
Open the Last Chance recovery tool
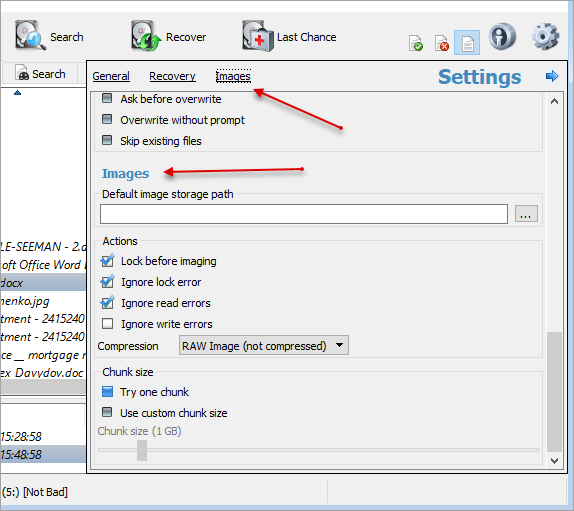pos(257,36)
